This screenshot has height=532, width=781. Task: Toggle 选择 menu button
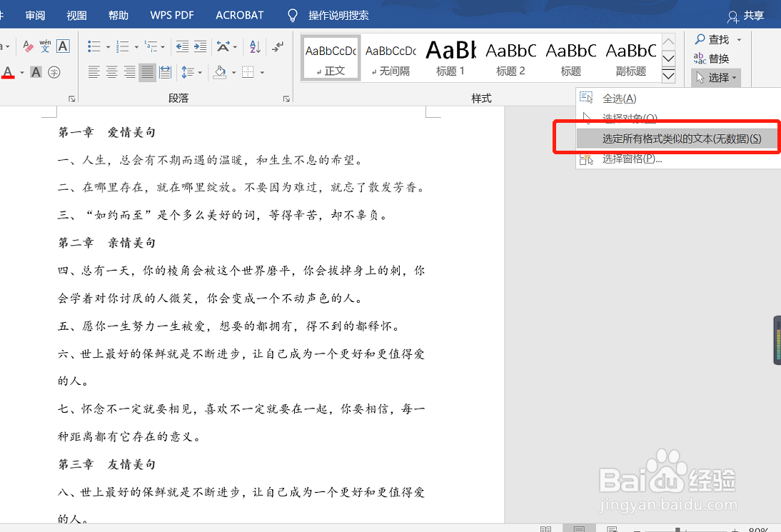pyautogui.click(x=716, y=78)
